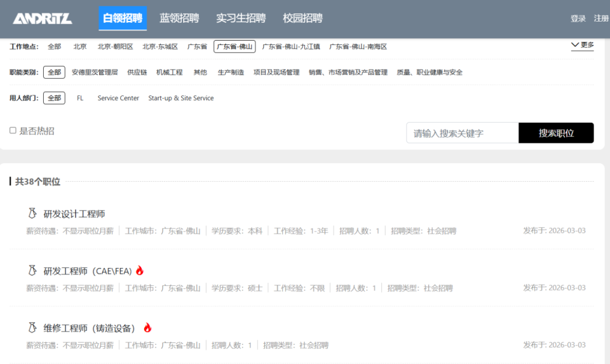610x364 pixels.
Task: Open 校园招聘 tab
Action: pos(302,18)
